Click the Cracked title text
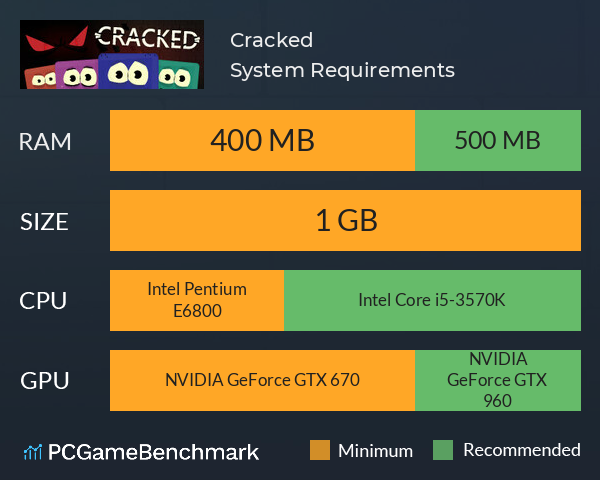 pos(271,40)
